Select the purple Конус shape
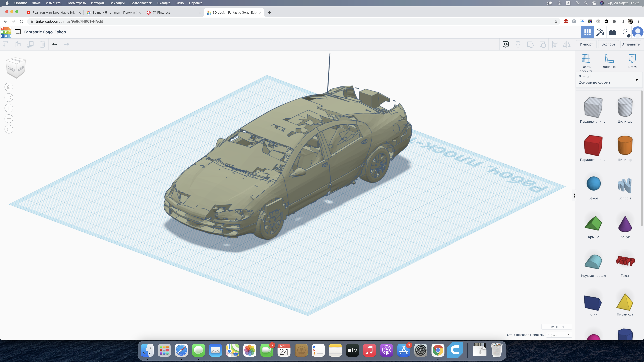Screen dimensions: 644x362 pyautogui.click(x=625, y=224)
